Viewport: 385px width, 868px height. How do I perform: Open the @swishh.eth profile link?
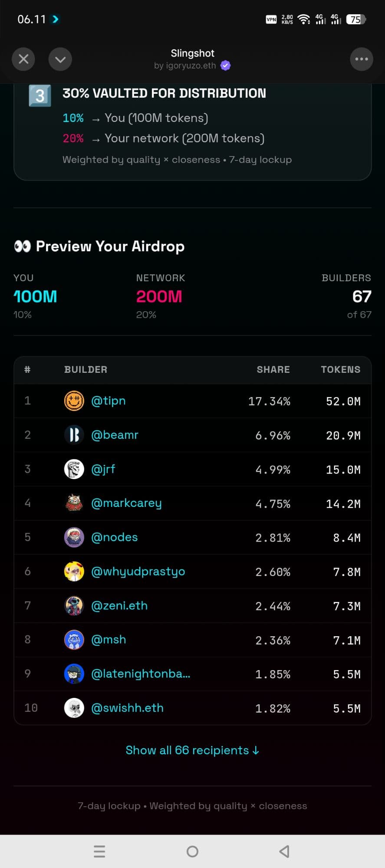(x=127, y=708)
